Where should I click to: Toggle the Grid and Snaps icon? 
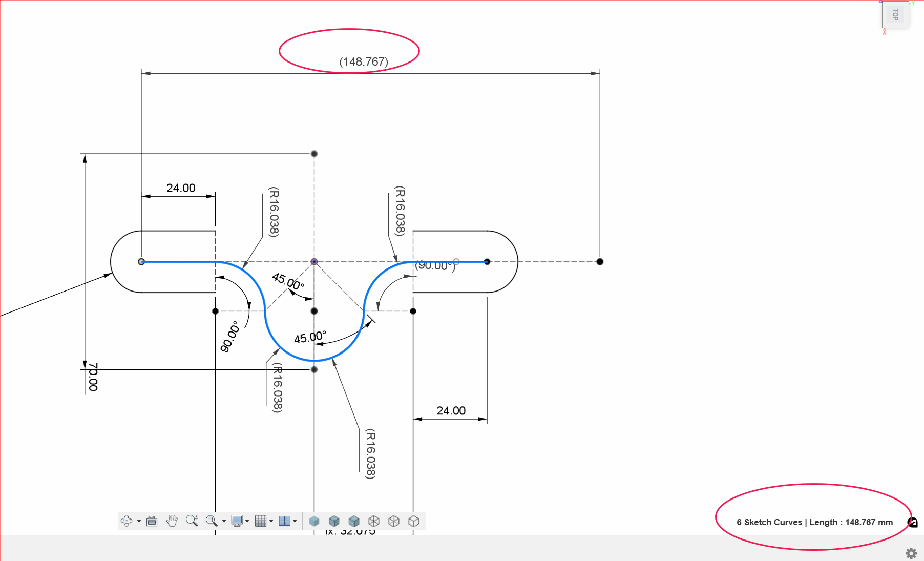click(x=261, y=521)
